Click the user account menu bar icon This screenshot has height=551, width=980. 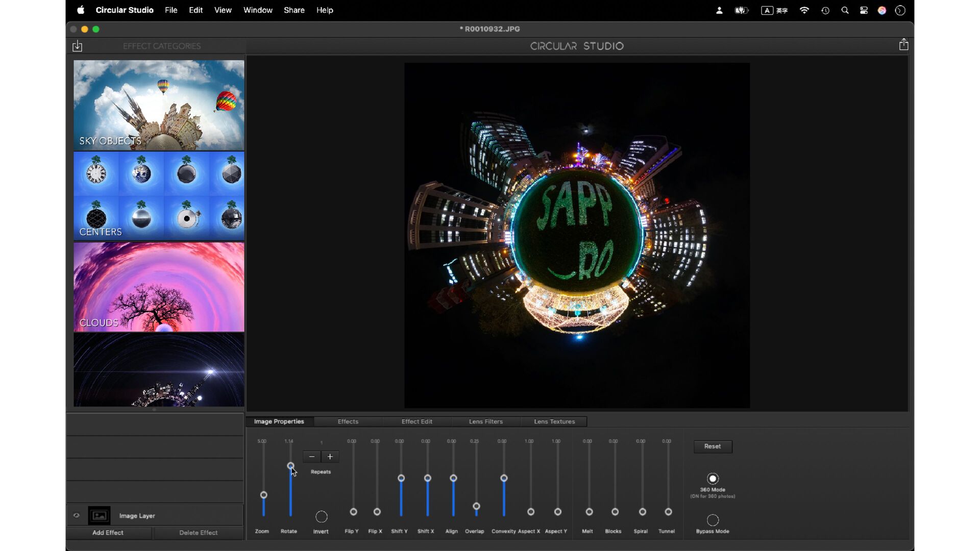click(x=719, y=10)
